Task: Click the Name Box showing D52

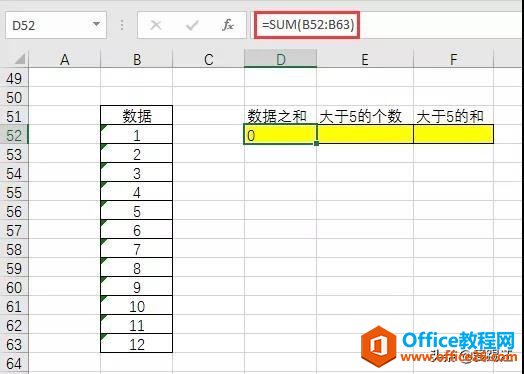Action: (55, 25)
